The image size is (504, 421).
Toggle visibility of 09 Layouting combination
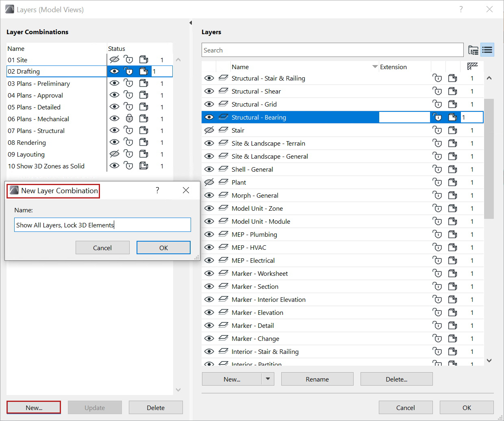click(115, 154)
